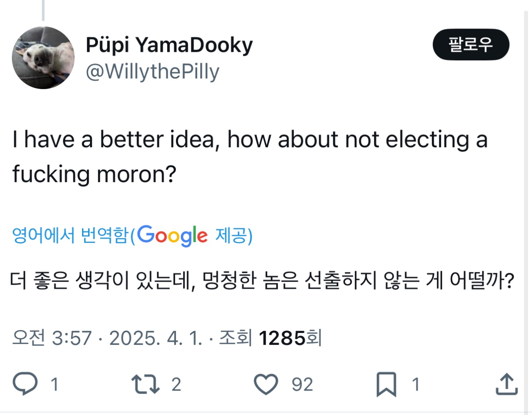Like the tweet with the heart icon

(x=267, y=384)
